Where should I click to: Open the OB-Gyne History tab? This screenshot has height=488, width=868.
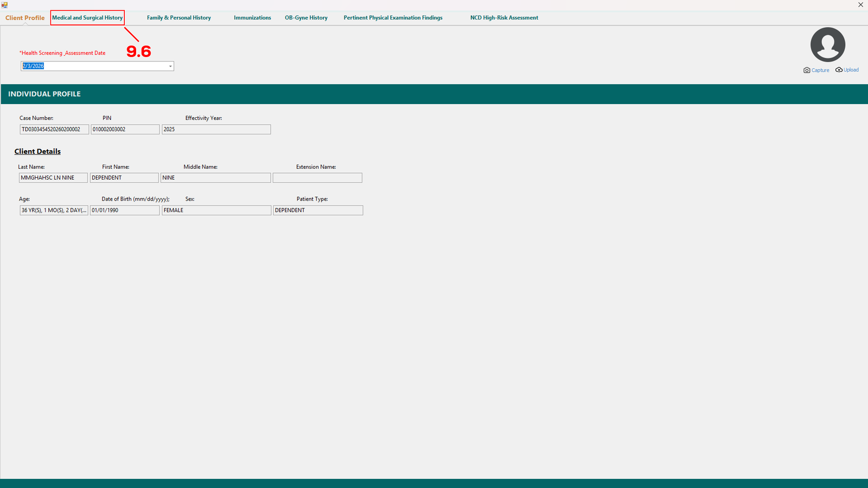tap(306, 18)
